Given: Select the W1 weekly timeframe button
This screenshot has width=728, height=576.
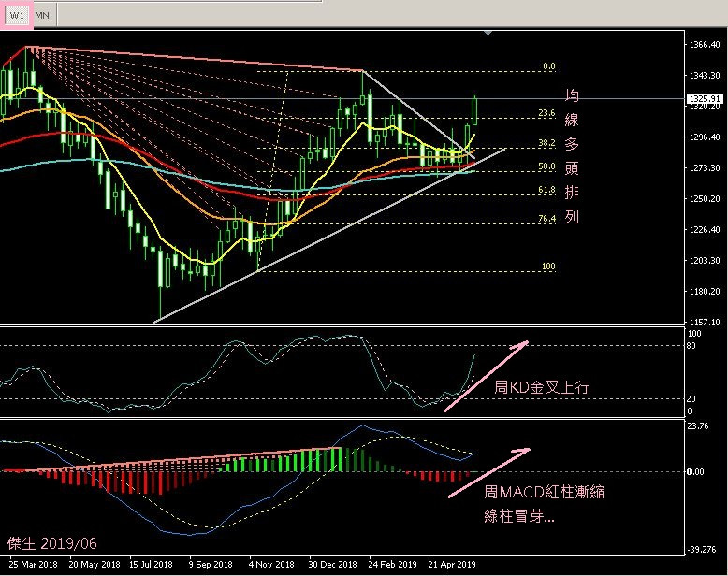Looking at the screenshot, I should click(17, 16).
